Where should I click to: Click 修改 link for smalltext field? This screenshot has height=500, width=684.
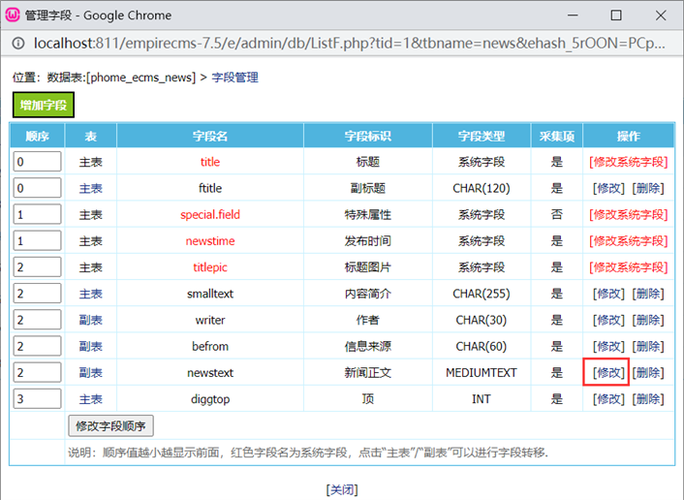tap(609, 294)
